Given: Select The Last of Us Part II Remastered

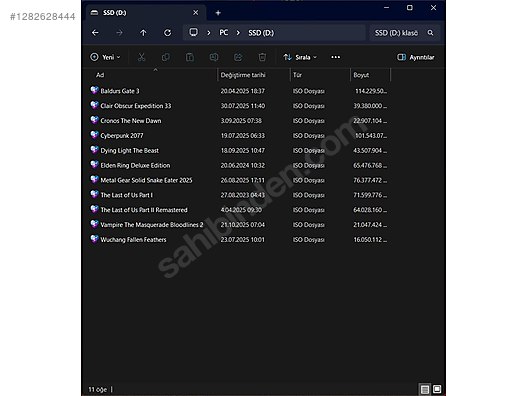Looking at the screenshot, I should [x=144, y=210].
